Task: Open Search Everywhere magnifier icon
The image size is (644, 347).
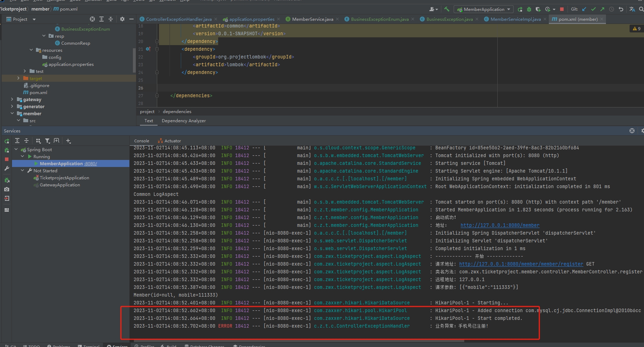Action: pyautogui.click(x=641, y=10)
